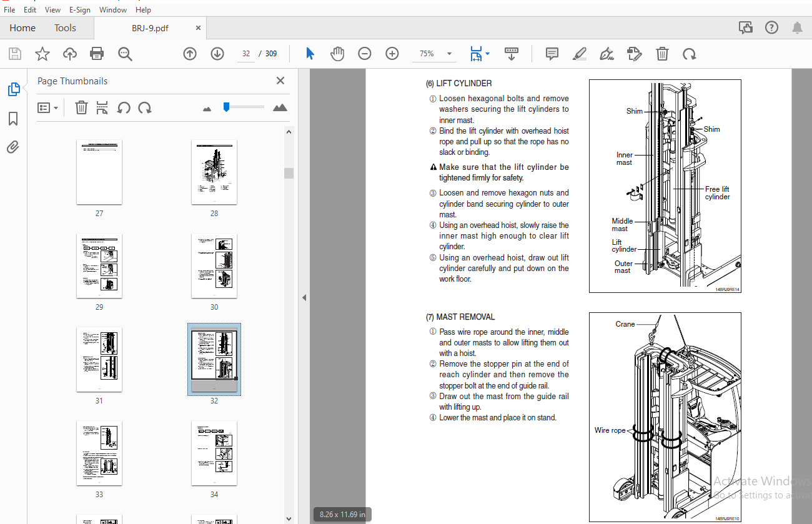Screen dimensions: 812x524
Task: Close the BRJ-9.pdf tab
Action: pyautogui.click(x=199, y=27)
